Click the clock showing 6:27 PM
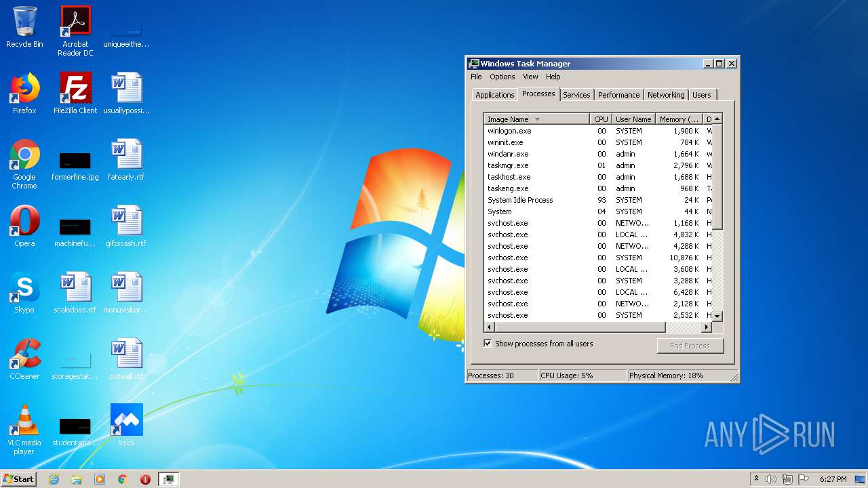The height and width of the screenshot is (488, 868). coord(833,479)
